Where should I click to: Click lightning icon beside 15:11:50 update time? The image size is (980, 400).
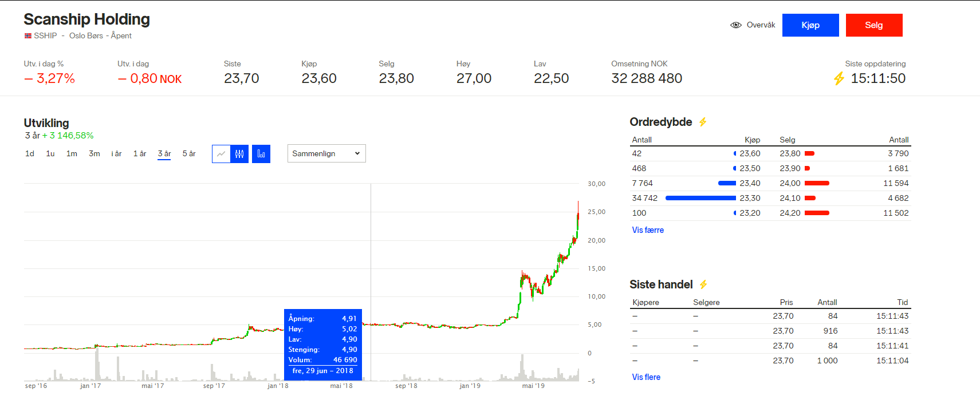pyautogui.click(x=839, y=78)
